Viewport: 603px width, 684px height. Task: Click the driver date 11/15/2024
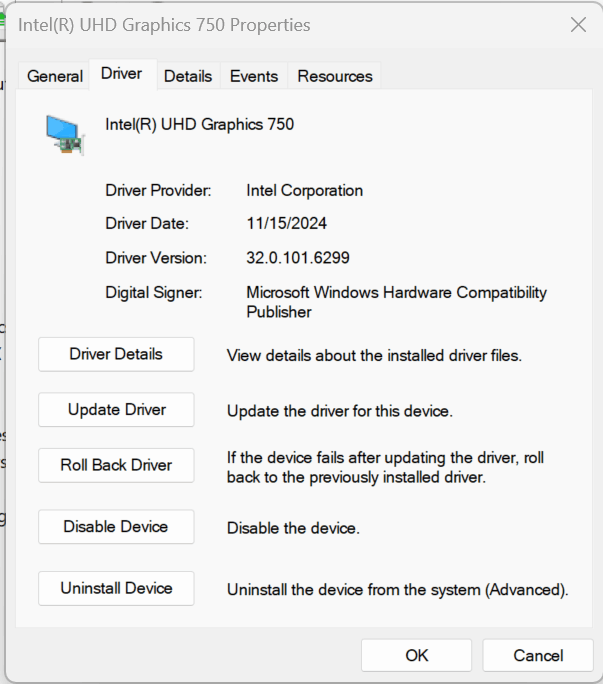coord(287,223)
